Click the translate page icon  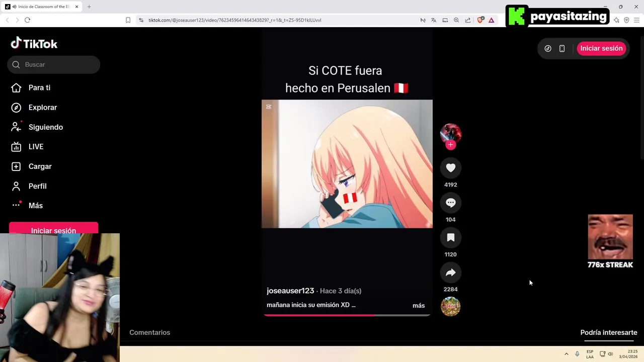pyautogui.click(x=434, y=20)
